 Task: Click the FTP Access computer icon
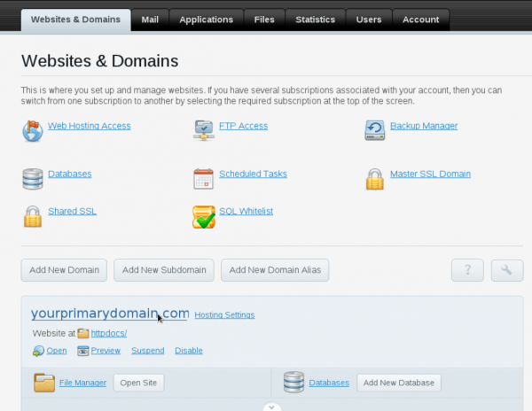tap(204, 131)
